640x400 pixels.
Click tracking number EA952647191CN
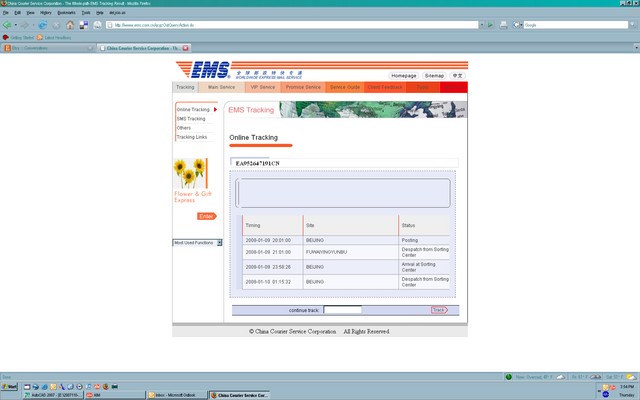tap(258, 163)
